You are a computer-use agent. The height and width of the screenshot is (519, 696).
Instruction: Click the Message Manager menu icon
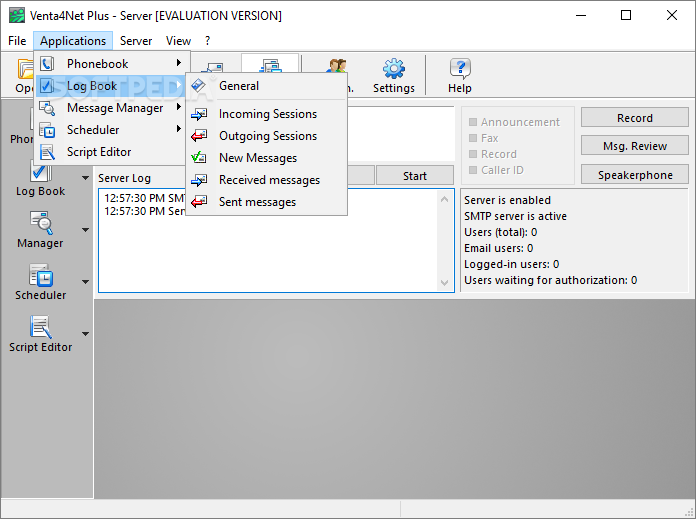[x=47, y=108]
